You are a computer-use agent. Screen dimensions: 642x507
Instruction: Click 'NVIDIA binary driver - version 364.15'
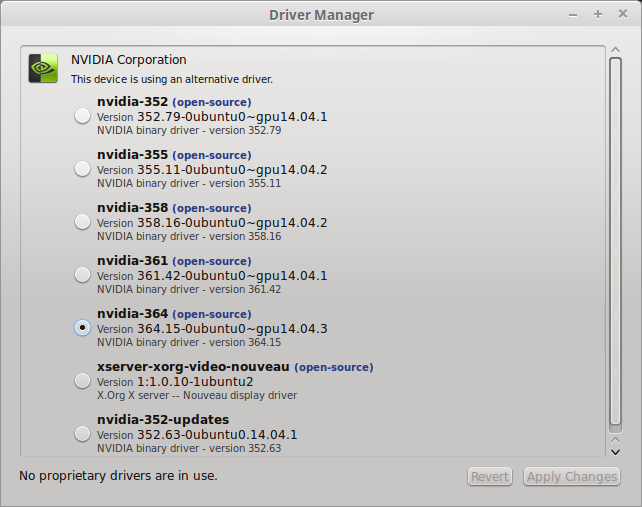coord(189,342)
